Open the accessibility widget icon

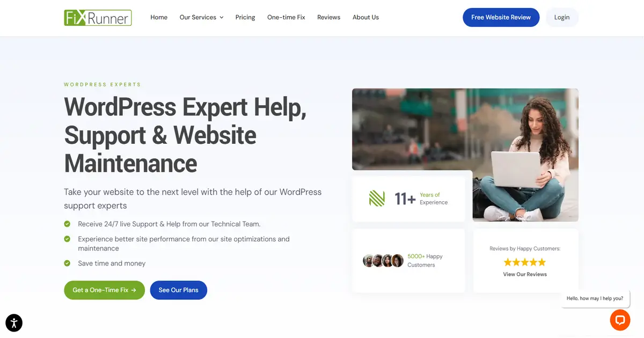[x=14, y=322]
